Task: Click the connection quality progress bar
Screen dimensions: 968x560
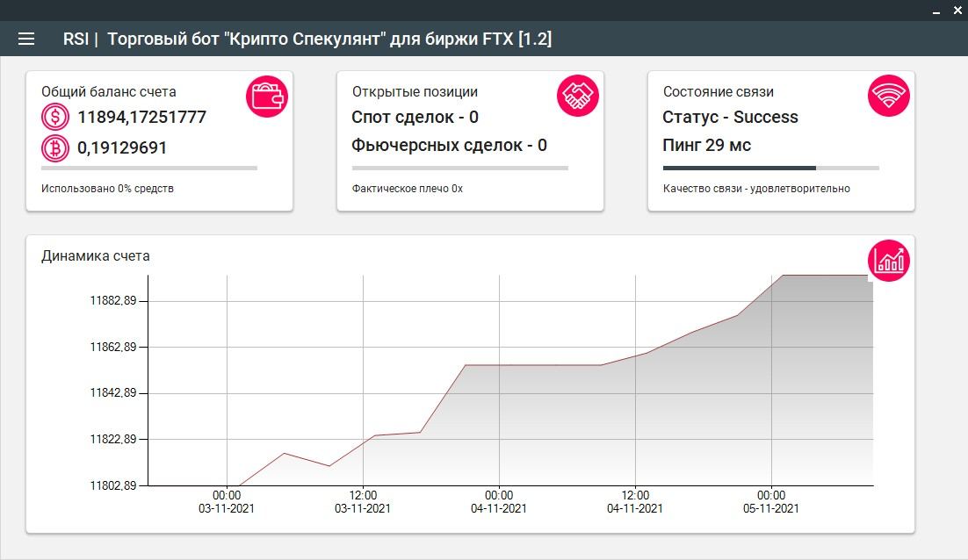Action: tap(770, 168)
